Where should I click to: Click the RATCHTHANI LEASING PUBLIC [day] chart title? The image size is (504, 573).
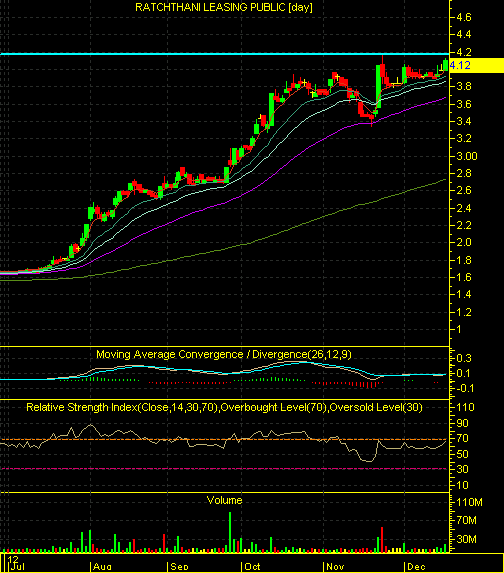click(224, 7)
